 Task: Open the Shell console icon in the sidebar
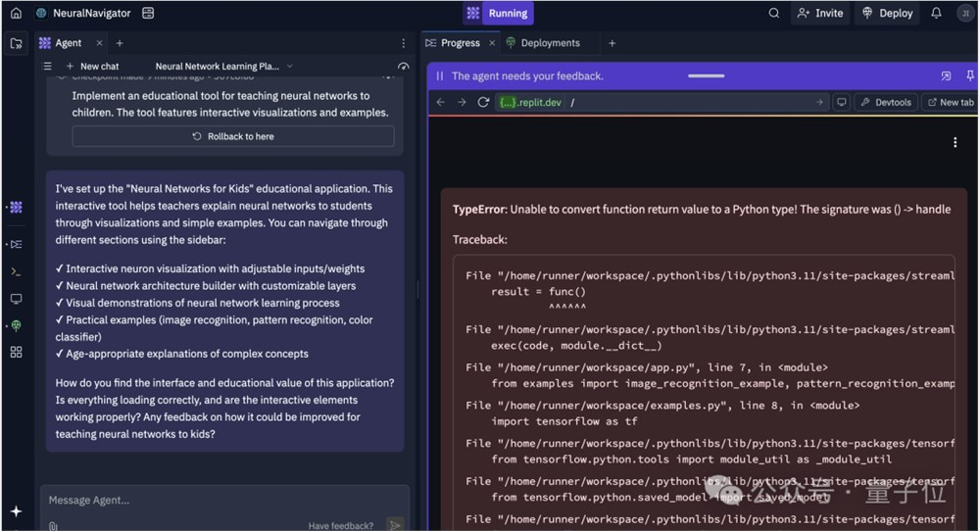click(x=17, y=271)
